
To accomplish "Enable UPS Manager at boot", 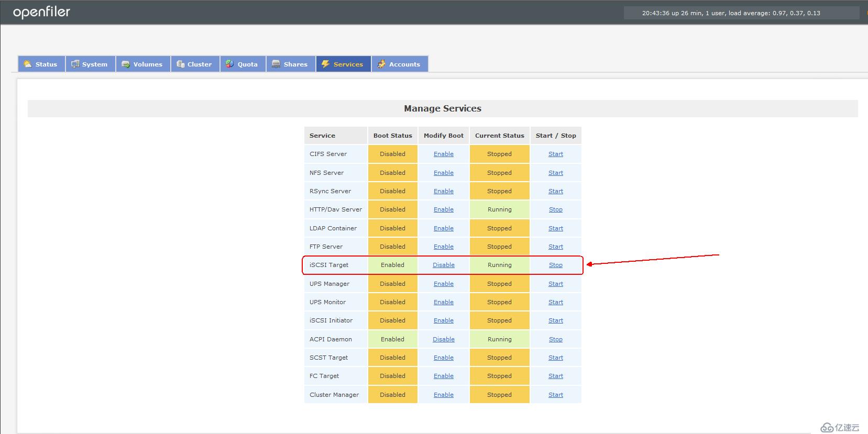I will click(x=444, y=284).
